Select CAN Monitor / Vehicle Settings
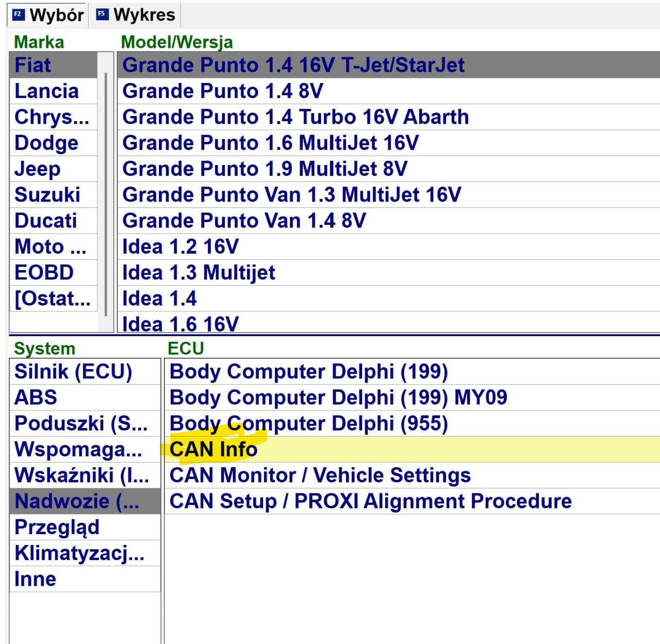The image size is (660, 644). coord(320,475)
